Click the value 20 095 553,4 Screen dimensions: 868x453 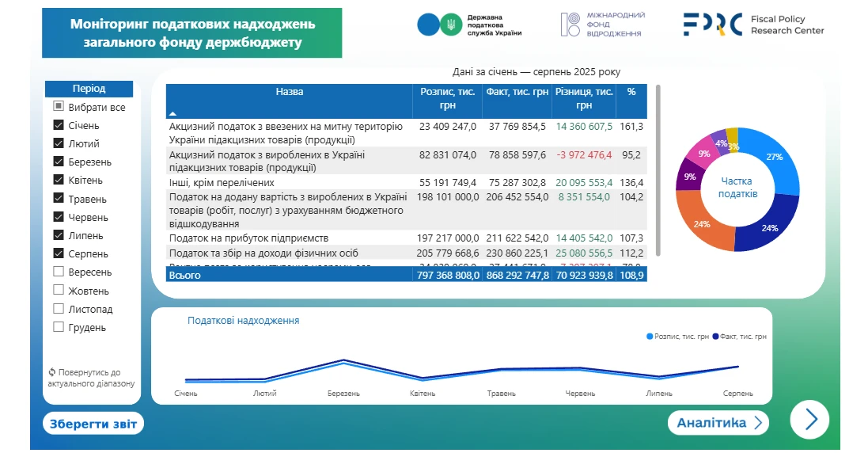coord(584,183)
